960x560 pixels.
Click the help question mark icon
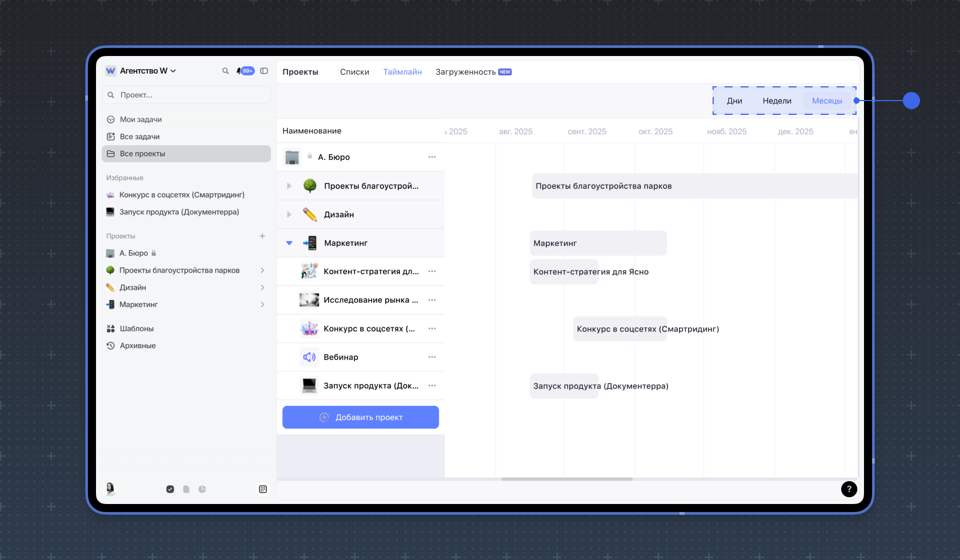click(849, 489)
